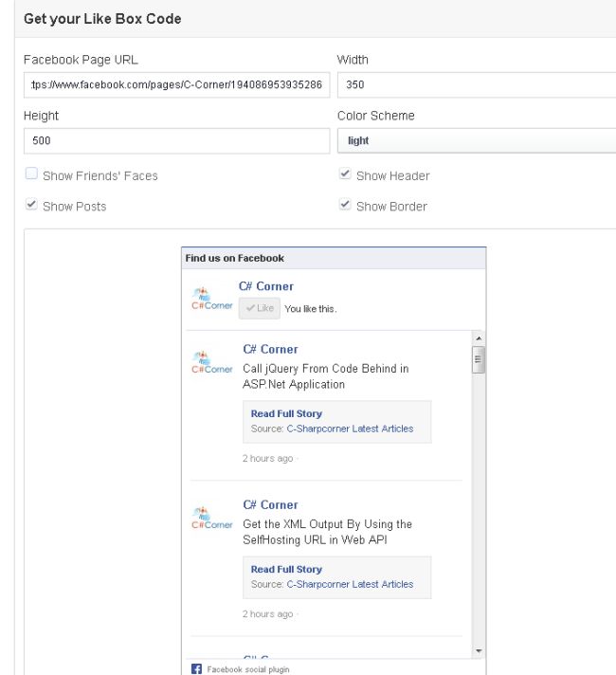
Task: Click the scroll up arrow in the feed
Action: [x=479, y=338]
